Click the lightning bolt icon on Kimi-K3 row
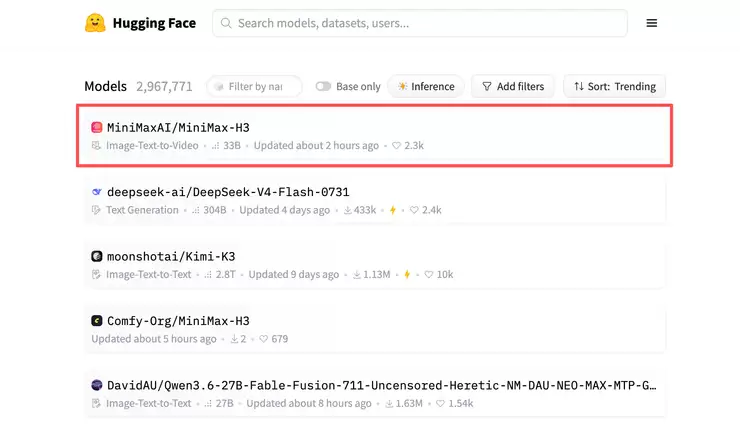Image resolution: width=740 pixels, height=427 pixels. pyautogui.click(x=407, y=274)
